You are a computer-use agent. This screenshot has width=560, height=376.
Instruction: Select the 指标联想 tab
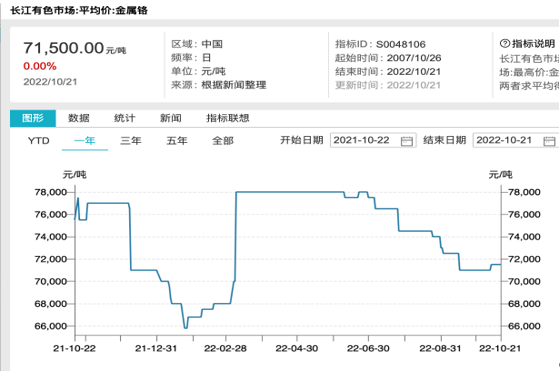point(228,118)
